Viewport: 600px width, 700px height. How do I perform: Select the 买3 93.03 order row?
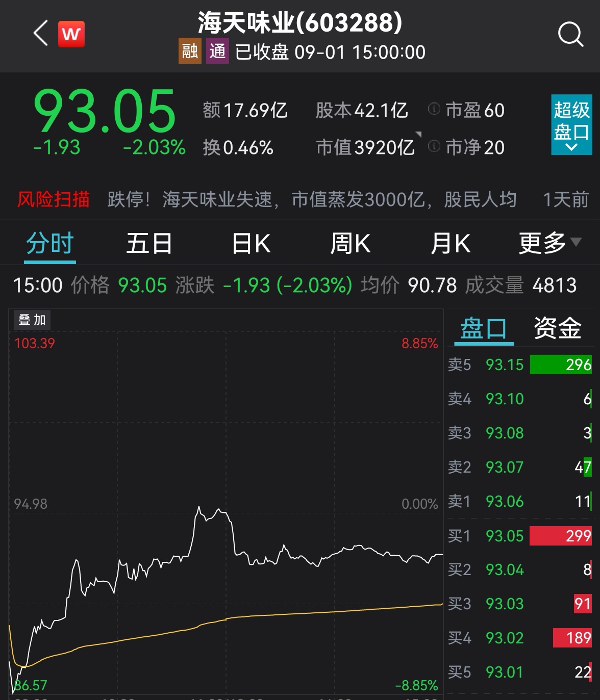click(x=520, y=604)
